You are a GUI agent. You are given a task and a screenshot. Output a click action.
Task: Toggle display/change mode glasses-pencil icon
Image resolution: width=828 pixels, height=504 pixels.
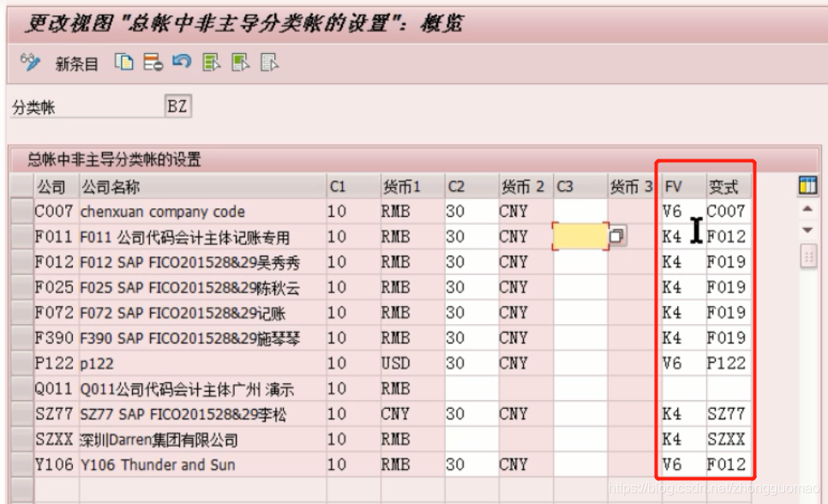pos(29,63)
